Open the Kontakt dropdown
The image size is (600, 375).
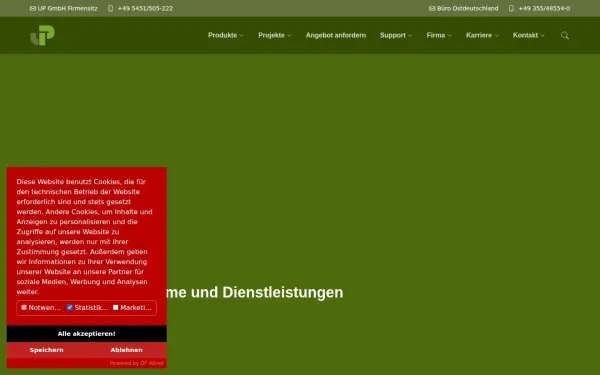(x=529, y=35)
